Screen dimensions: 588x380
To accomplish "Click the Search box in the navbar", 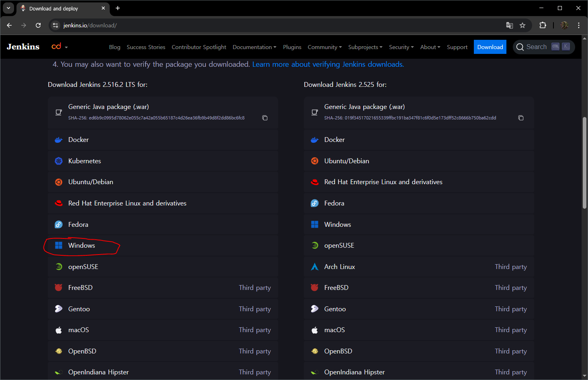I will tap(544, 47).
